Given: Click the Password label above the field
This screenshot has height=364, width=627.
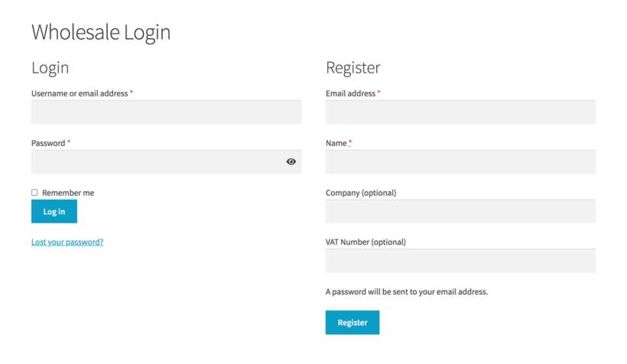Looking at the screenshot, I should pyautogui.click(x=48, y=143).
